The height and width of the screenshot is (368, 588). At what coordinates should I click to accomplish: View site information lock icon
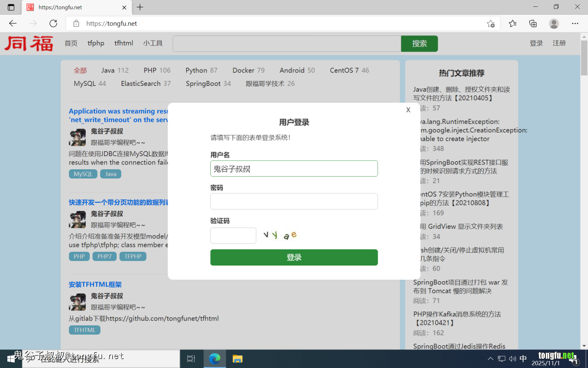tap(76, 24)
